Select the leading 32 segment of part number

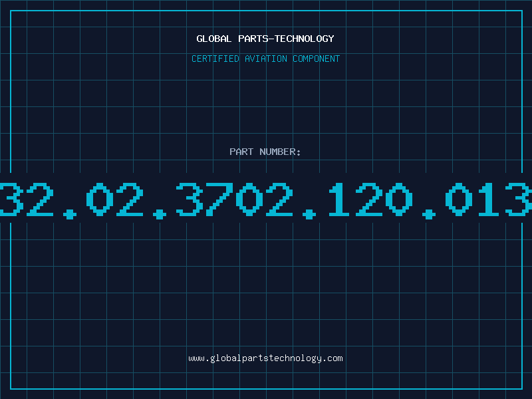coord(27,199)
